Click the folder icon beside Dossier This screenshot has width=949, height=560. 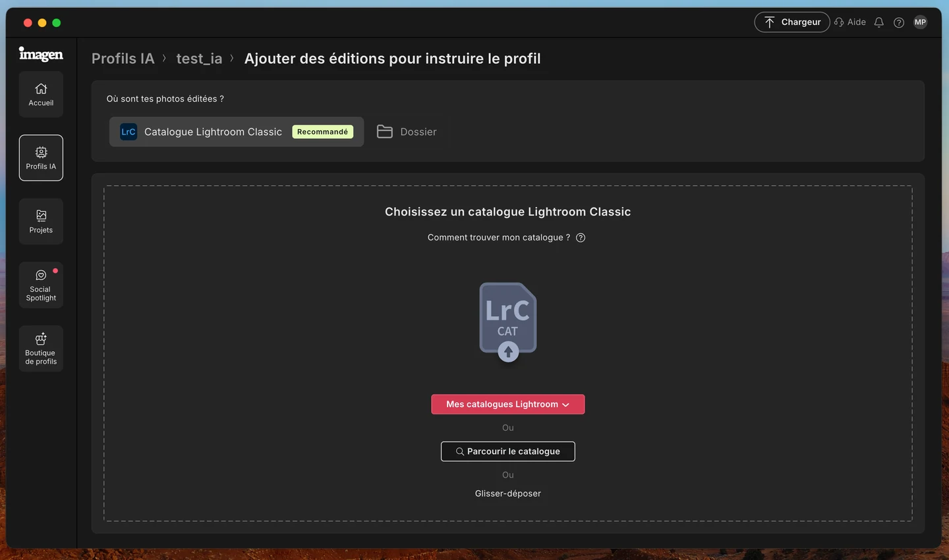385,132
